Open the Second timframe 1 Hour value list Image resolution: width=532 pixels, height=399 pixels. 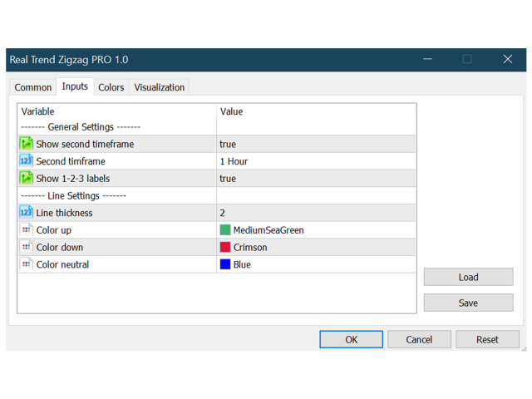pyautogui.click(x=316, y=161)
